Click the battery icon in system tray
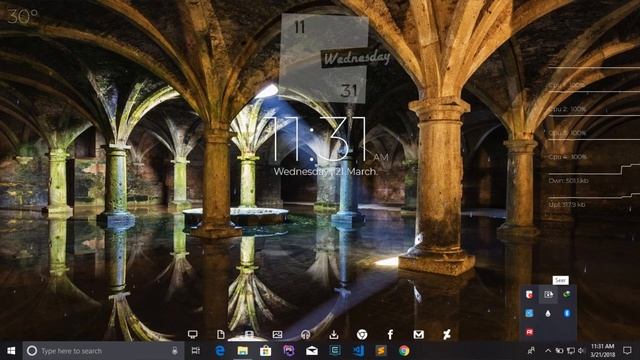Viewport: 640px width, 360px height. 560,351
